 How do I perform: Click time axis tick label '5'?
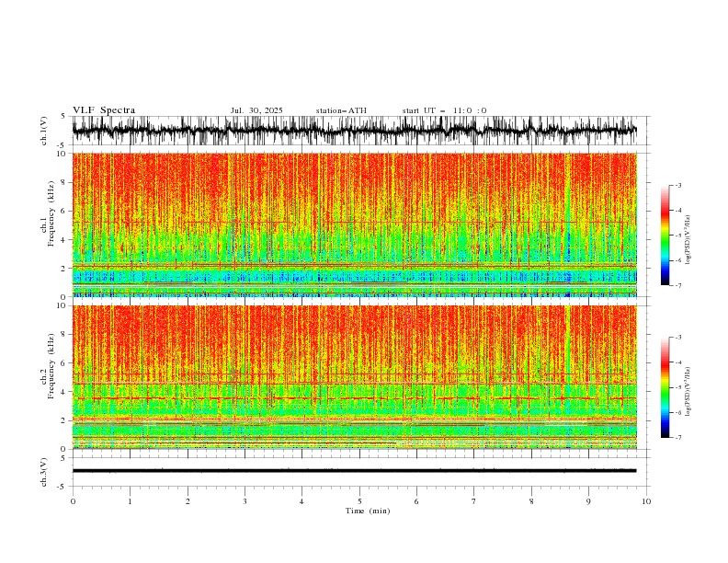click(359, 501)
